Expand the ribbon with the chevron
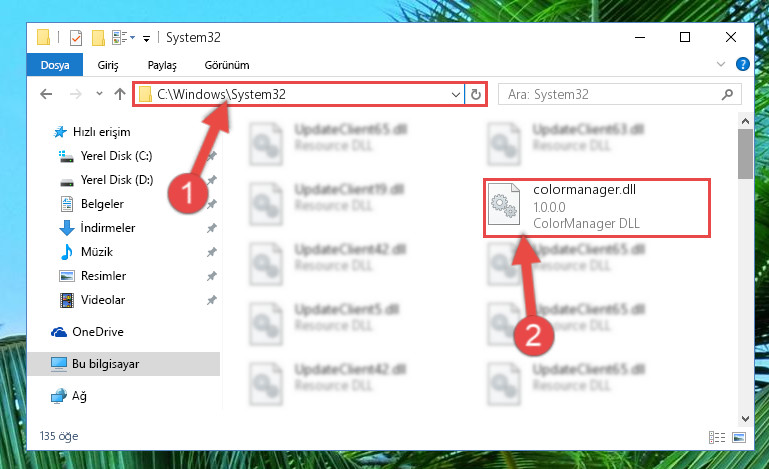This screenshot has height=469, width=769. (720, 64)
